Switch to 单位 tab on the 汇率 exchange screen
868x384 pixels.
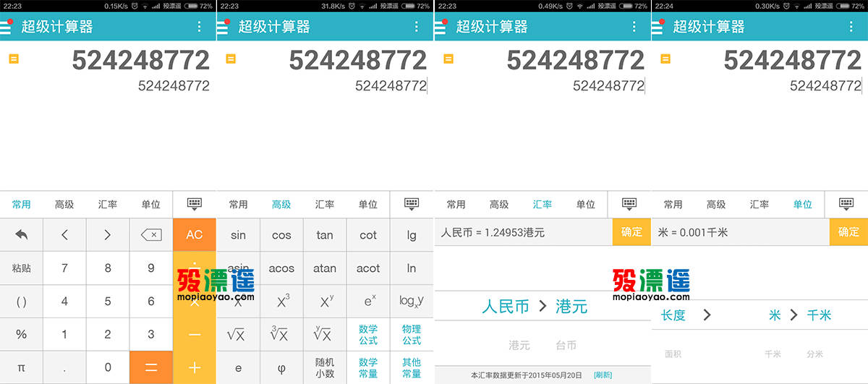tap(586, 205)
